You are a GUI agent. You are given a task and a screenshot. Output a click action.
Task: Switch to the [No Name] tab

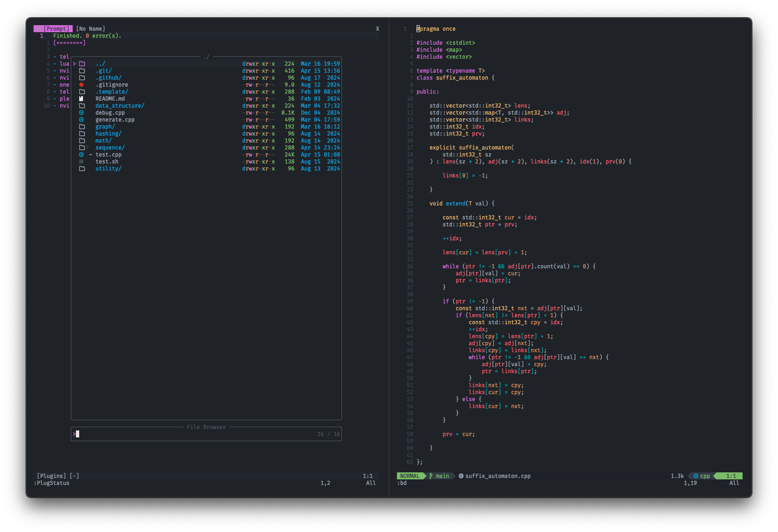point(90,29)
